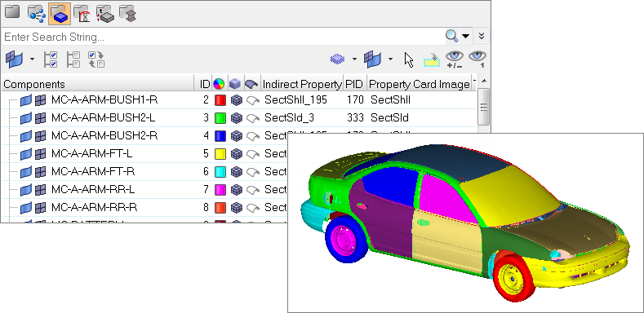Click into the Enter Search String field

223,37
